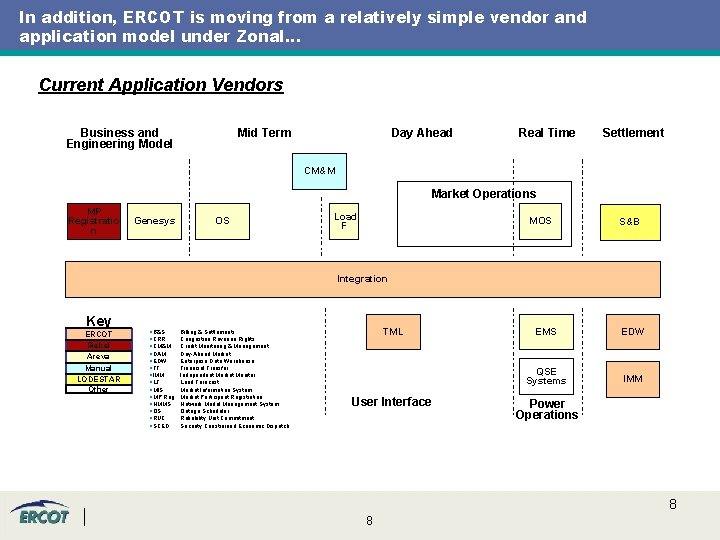Click the 'Market Operations' title text
Viewport: 720px width, 540px height.
[484, 194]
